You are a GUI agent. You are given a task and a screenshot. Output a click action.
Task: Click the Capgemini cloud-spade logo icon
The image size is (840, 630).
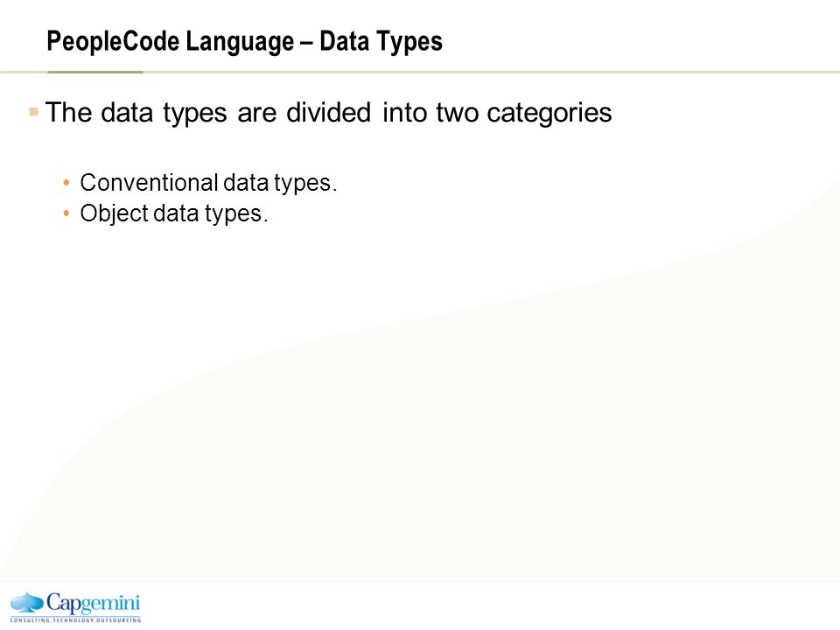coord(27,603)
